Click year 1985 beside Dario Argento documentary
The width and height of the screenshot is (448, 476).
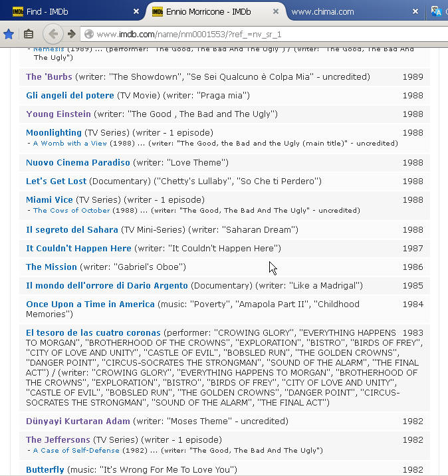(x=413, y=286)
